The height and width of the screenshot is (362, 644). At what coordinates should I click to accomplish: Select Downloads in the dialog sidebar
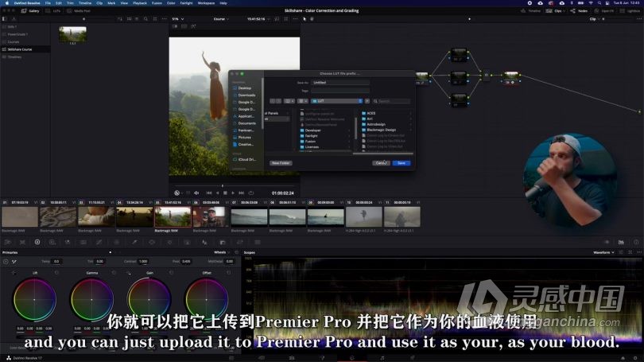click(246, 95)
